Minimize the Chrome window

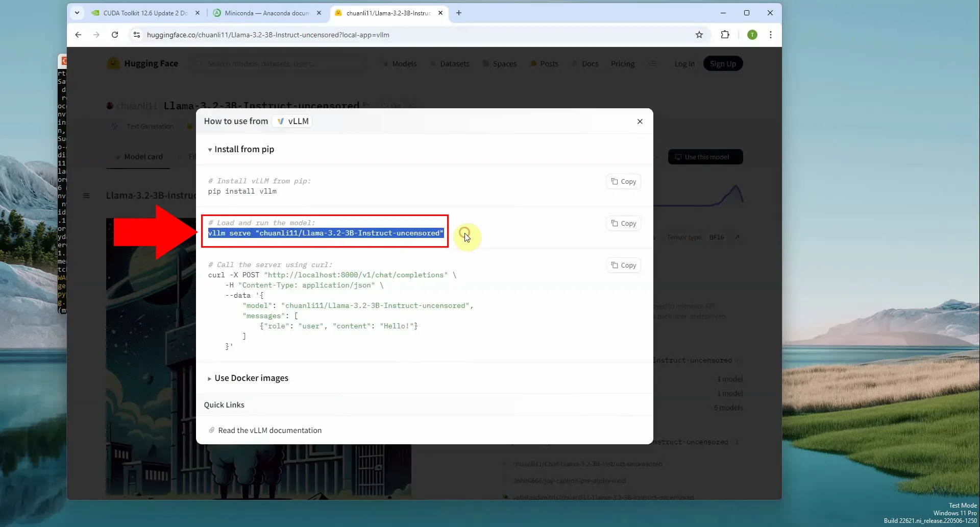pyautogui.click(x=723, y=13)
